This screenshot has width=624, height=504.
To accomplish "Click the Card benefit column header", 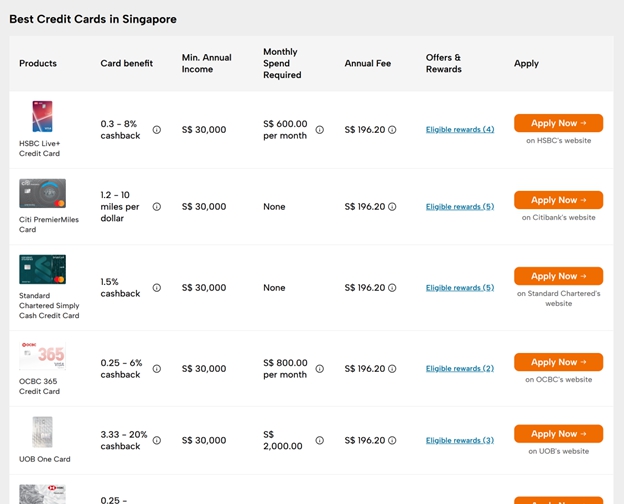I will 127,63.
